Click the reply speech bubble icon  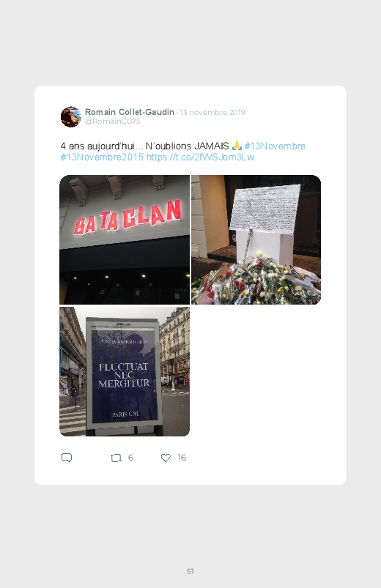click(x=67, y=458)
